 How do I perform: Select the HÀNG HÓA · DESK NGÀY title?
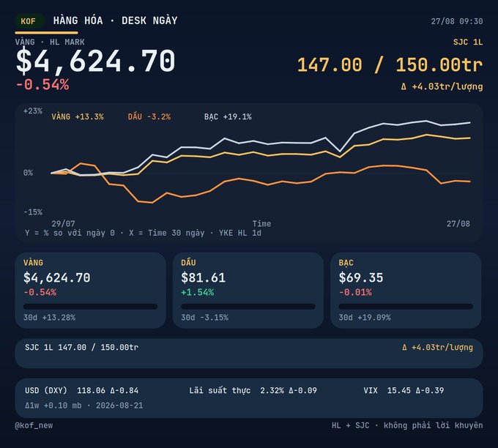click(115, 20)
